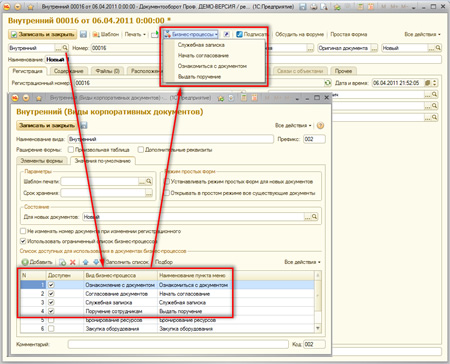Viewport: 450px width, 364px height.
Task: Open help question-mark icon in document kinds window
Action: click(x=320, y=125)
